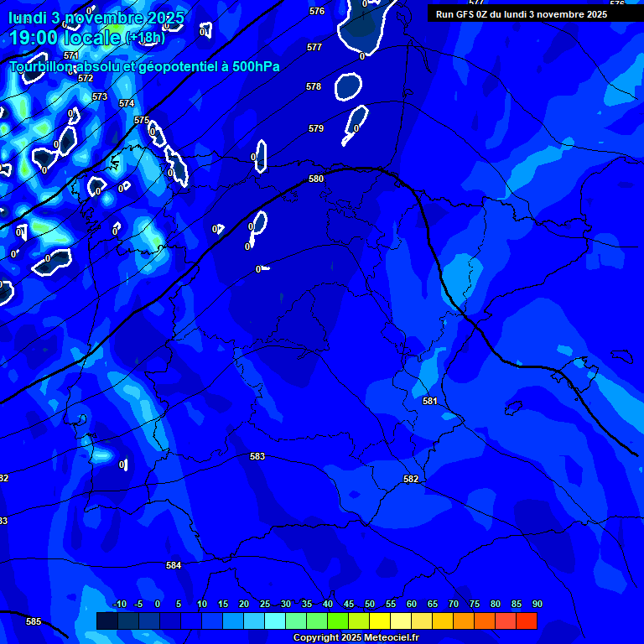The image size is (644, 644).
Task: Click the 581 contour label
Action: 430,401
